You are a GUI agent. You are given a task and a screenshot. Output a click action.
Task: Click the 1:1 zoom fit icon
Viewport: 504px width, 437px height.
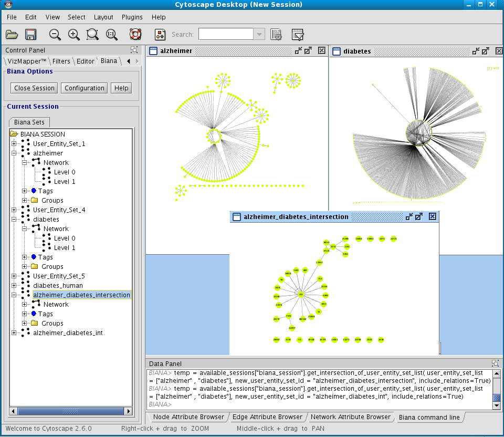(111, 35)
